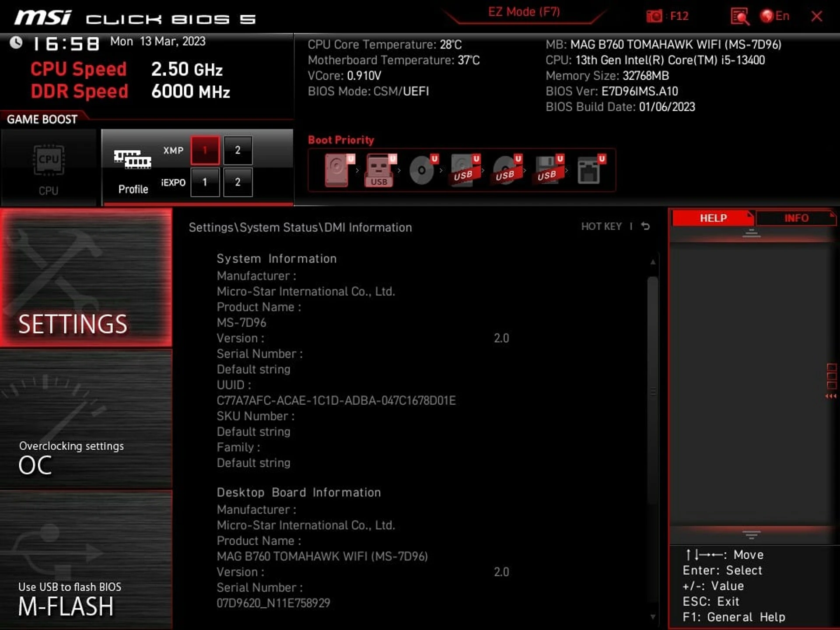840x630 pixels.
Task: Click the Desktop Board Information heading
Action: point(299,492)
